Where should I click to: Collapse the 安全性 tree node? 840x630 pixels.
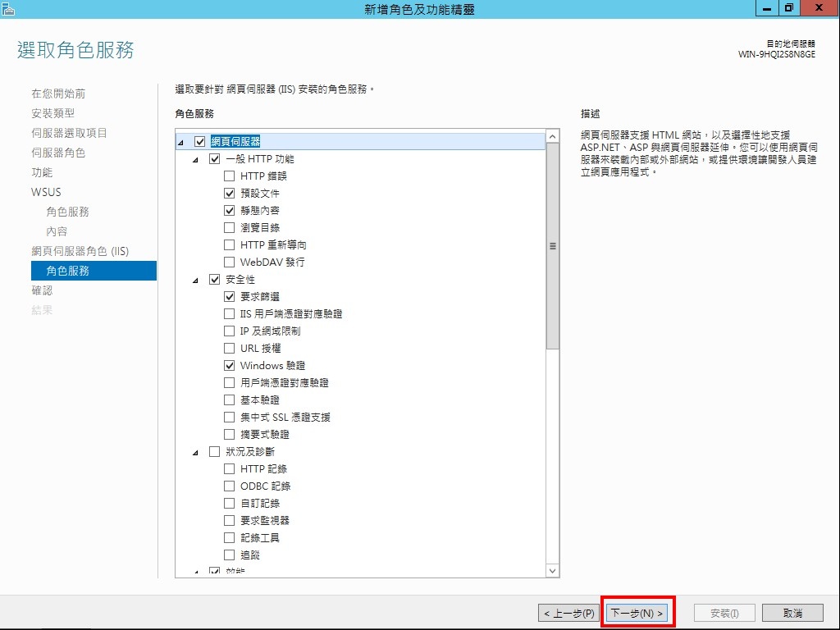tap(195, 281)
